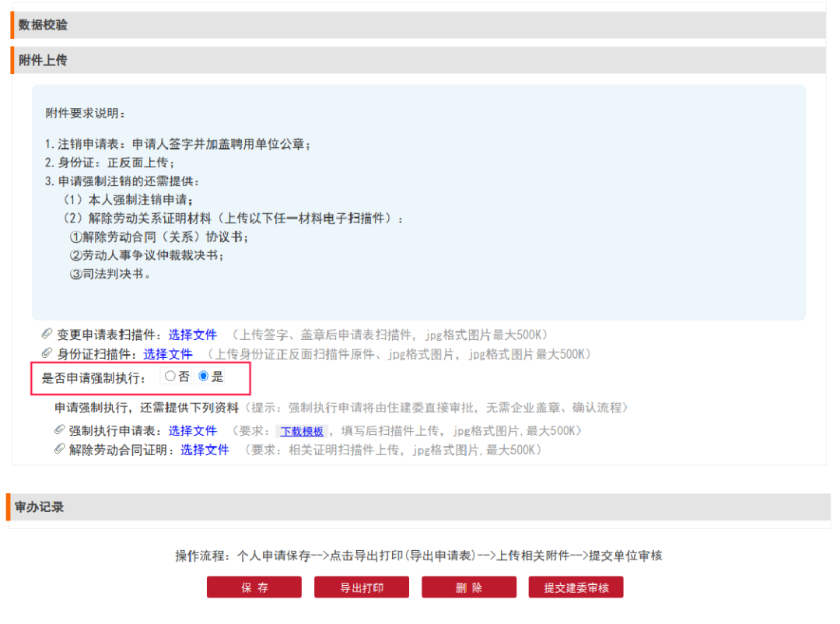Image resolution: width=840 pixels, height=624 pixels.
Task: Choose file for 解除劳动合同证明
Action: click(205, 450)
